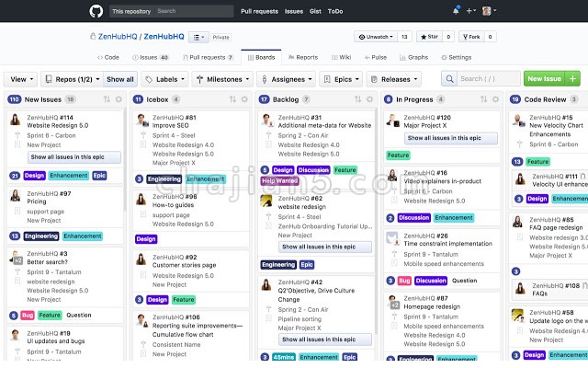Switch to the Graphs tab
The width and height of the screenshot is (588, 368).
point(413,57)
